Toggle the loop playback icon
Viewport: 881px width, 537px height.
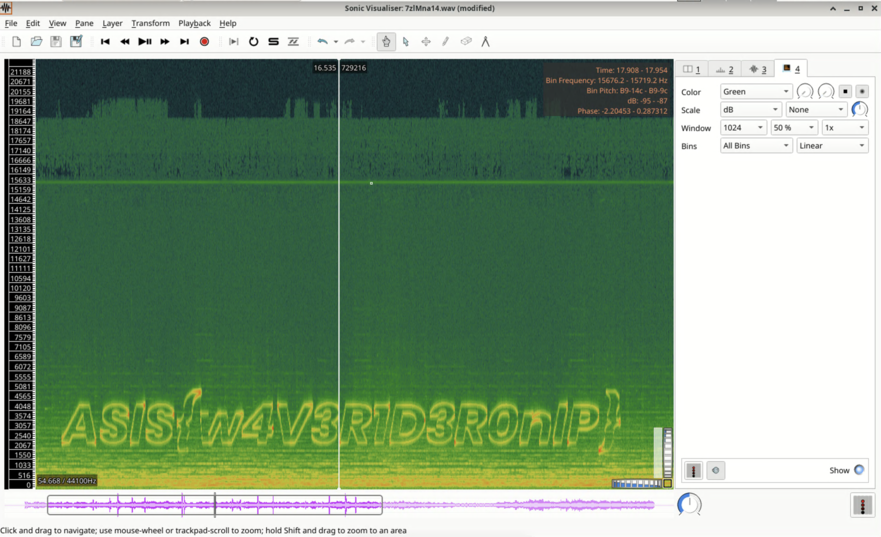[253, 42]
